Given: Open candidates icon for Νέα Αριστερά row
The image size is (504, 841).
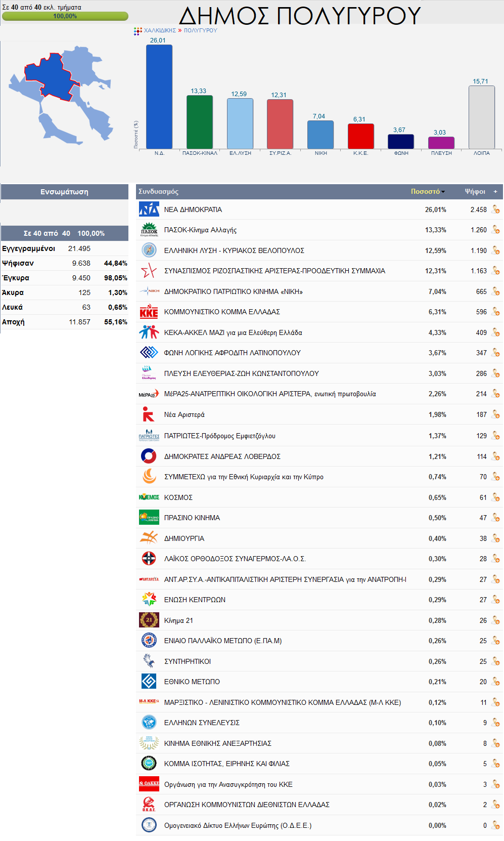Looking at the screenshot, I should coord(495,414).
